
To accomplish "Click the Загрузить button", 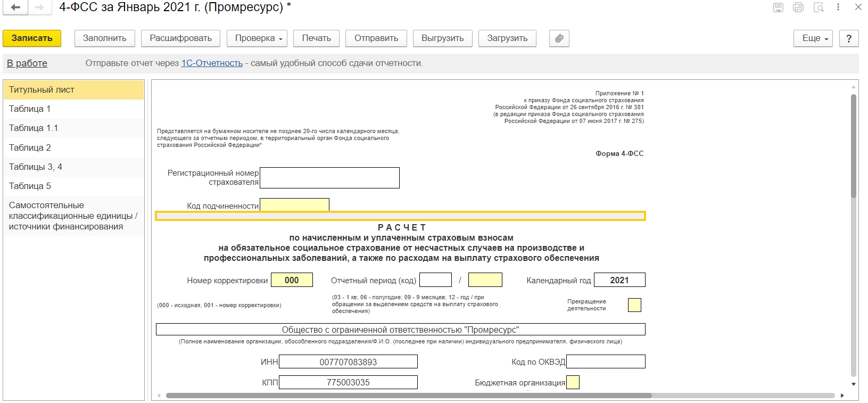I will [507, 38].
